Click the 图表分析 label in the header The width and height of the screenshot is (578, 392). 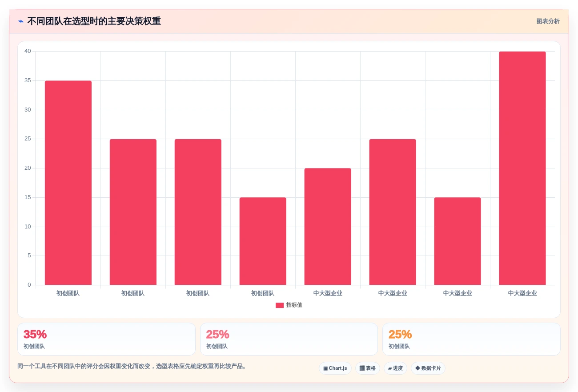pyautogui.click(x=548, y=21)
